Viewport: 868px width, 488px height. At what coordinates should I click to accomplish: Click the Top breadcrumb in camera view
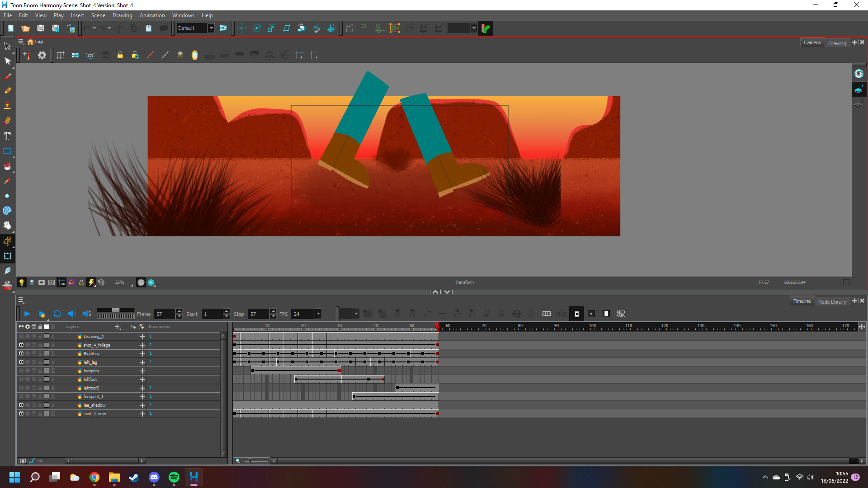[35, 42]
